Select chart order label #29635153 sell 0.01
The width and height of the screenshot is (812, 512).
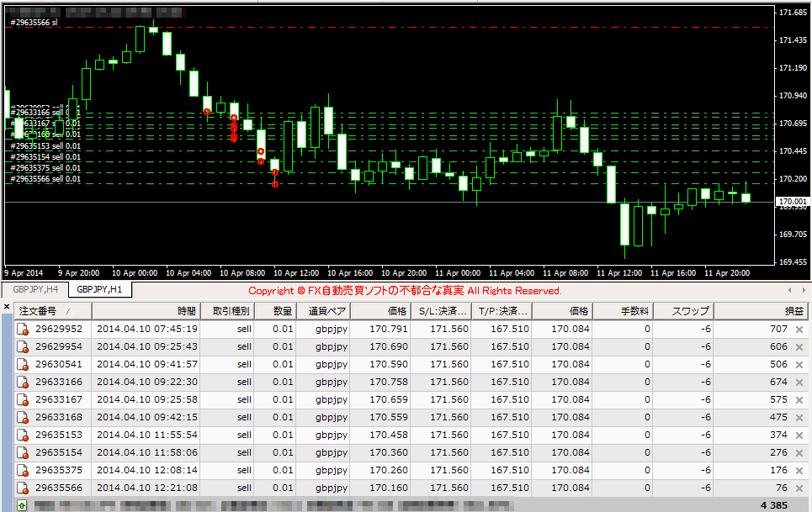45,145
